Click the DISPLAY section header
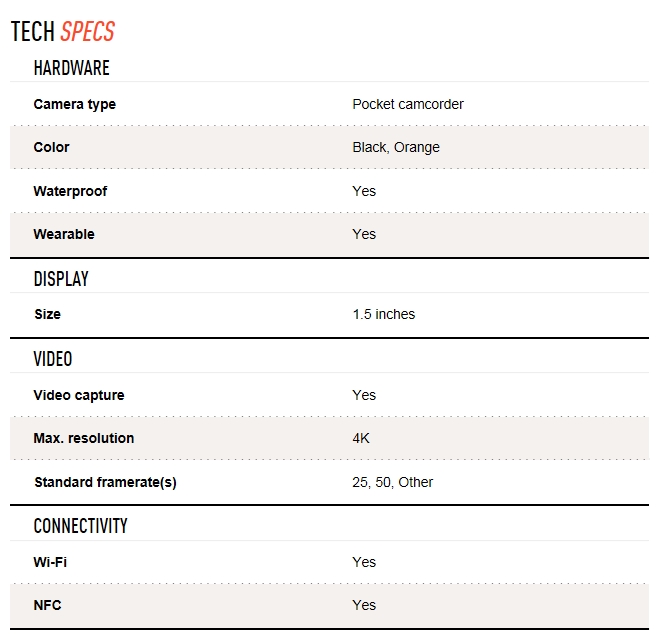The height and width of the screenshot is (635, 659). (61, 279)
